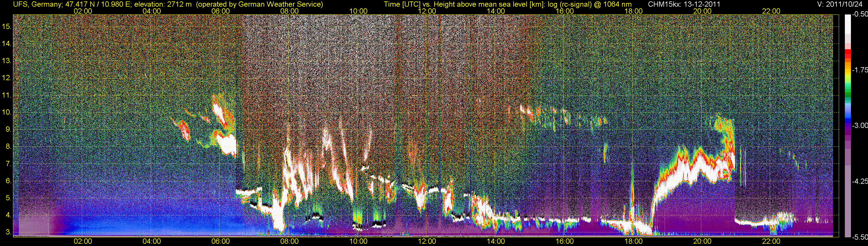Screen dimensions: 868x246
Task: Click the 04:00 label on the top time axis
Action: pos(152,11)
